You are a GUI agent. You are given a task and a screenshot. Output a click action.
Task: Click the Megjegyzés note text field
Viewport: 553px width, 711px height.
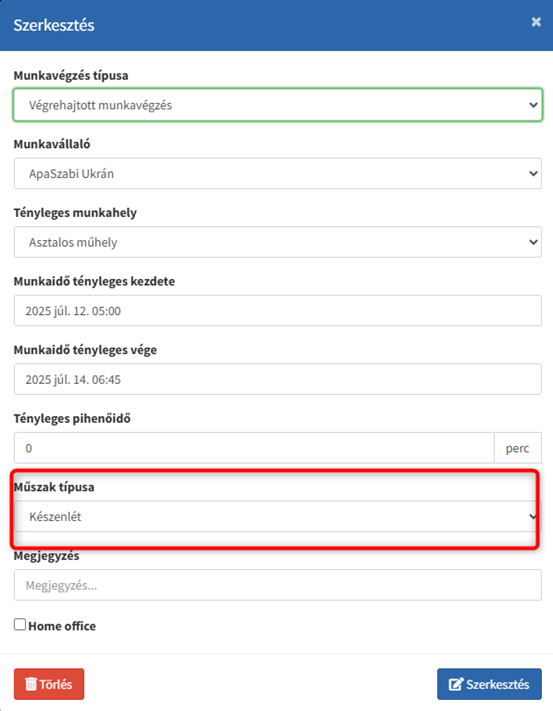[278, 585]
